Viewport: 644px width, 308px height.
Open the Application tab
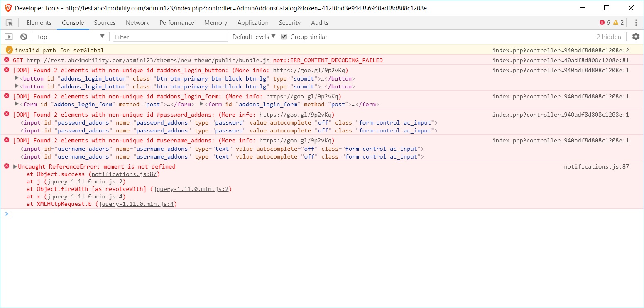[x=253, y=23]
